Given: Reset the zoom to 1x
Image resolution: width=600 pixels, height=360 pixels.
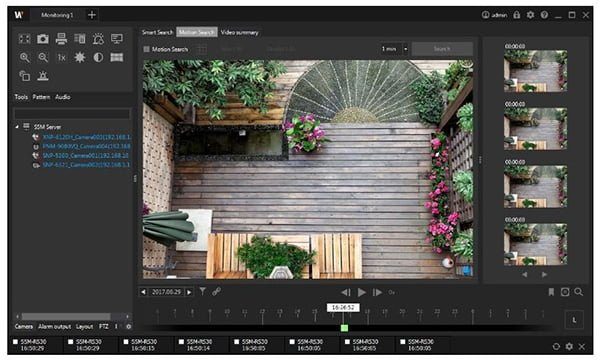Looking at the screenshot, I should point(61,57).
